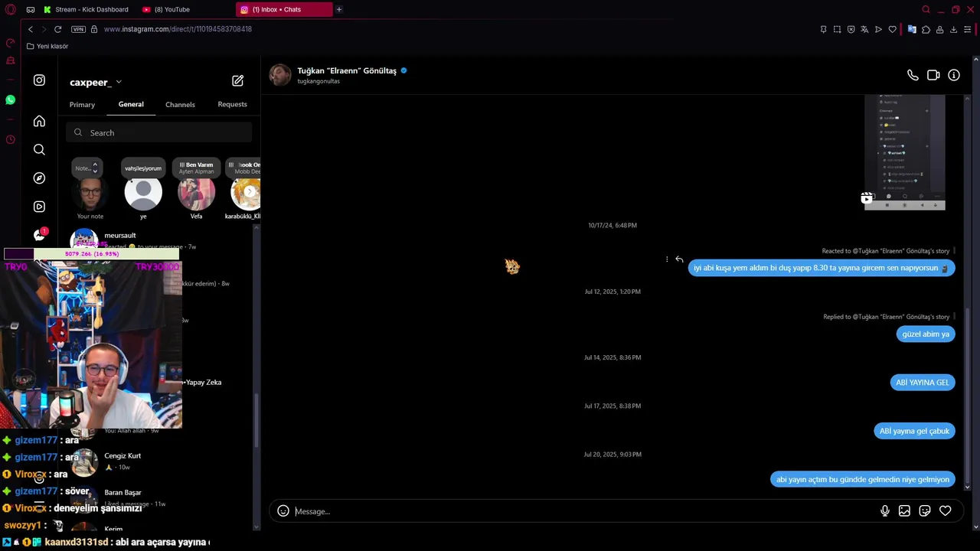This screenshot has height=551, width=980.
Task: Select the General inbox tab
Action: [x=131, y=104]
